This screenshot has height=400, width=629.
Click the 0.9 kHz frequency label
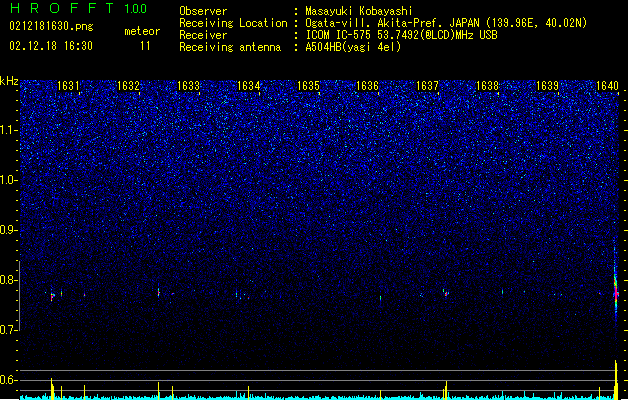[9, 230]
